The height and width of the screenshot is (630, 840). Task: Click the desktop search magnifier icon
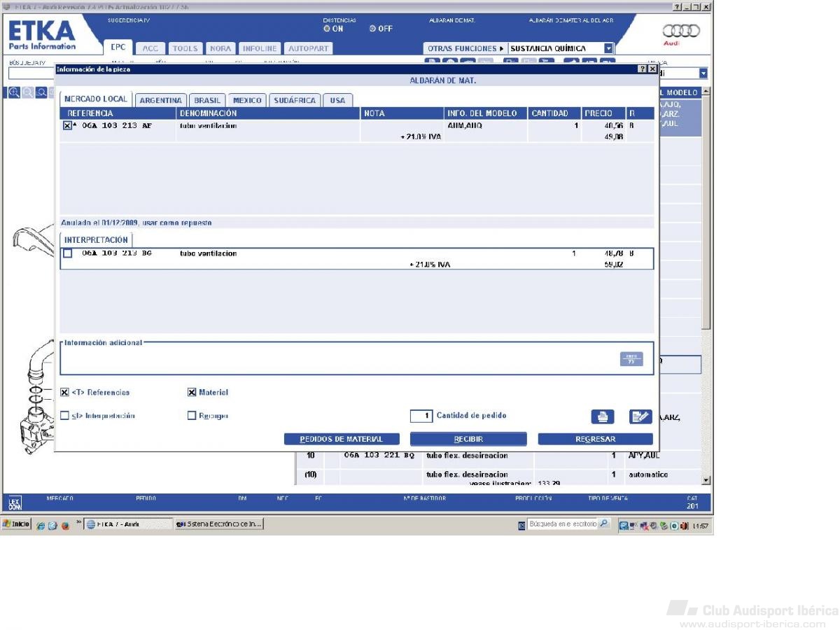605,524
